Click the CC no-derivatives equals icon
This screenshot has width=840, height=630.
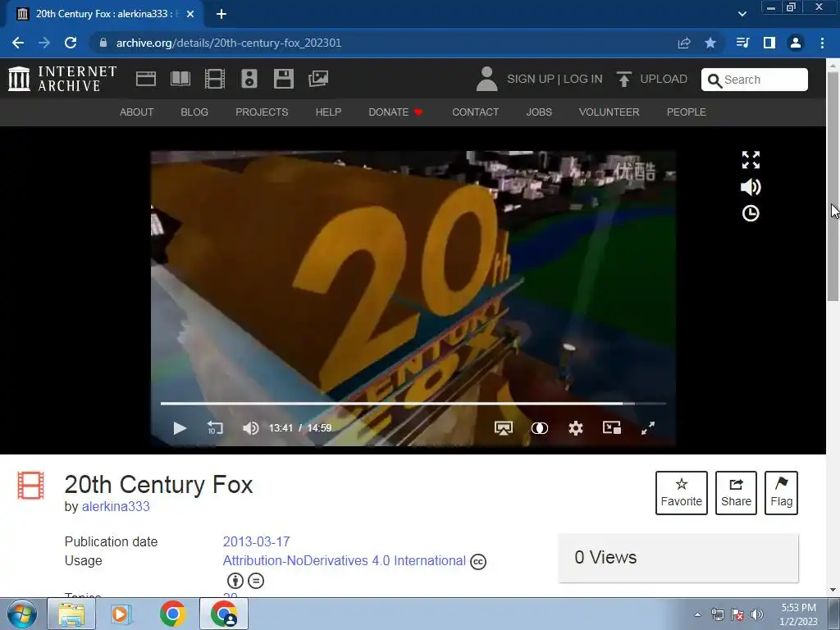pyautogui.click(x=256, y=581)
